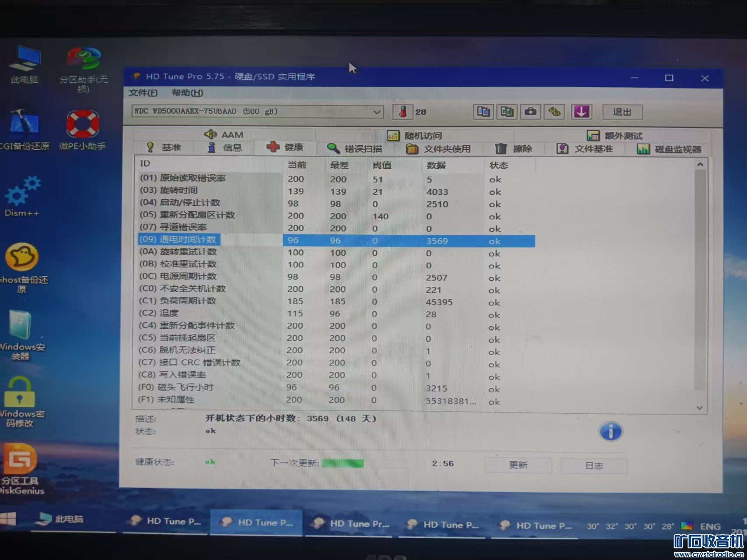Image resolution: width=747 pixels, height=560 pixels.
Task: Click the 数据 column header
Action: (x=453, y=165)
